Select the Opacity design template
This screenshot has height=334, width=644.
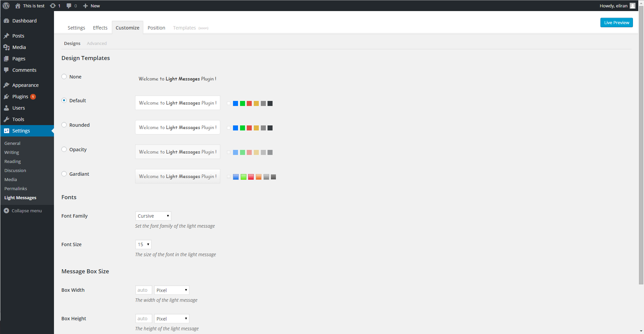(x=64, y=149)
